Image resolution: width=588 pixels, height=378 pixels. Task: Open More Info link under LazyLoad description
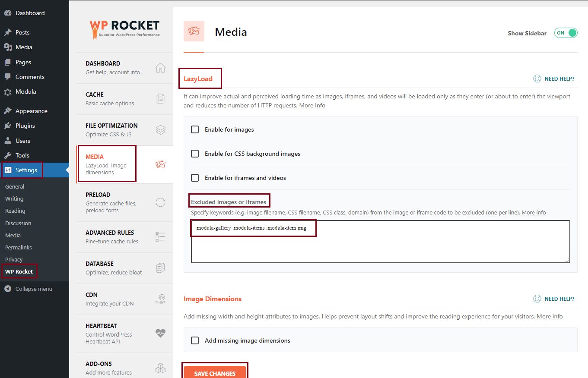coord(312,106)
